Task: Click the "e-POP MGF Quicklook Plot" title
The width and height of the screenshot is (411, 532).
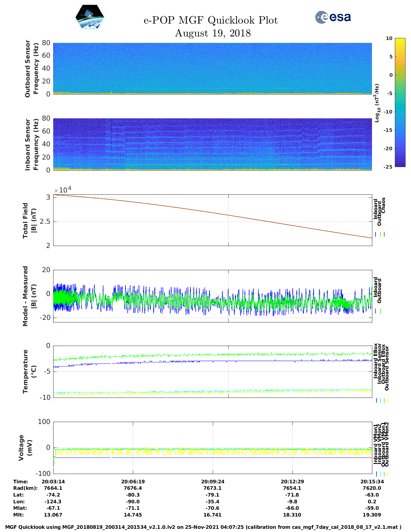Action: tap(210, 20)
